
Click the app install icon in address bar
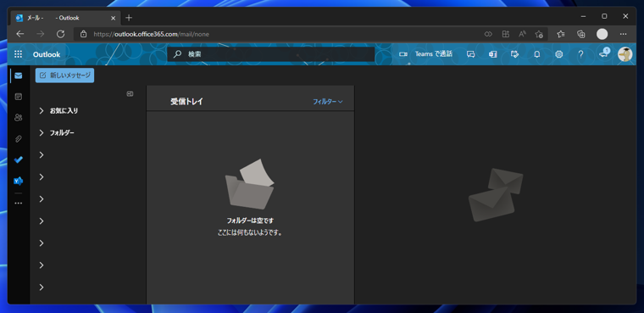coord(506,34)
